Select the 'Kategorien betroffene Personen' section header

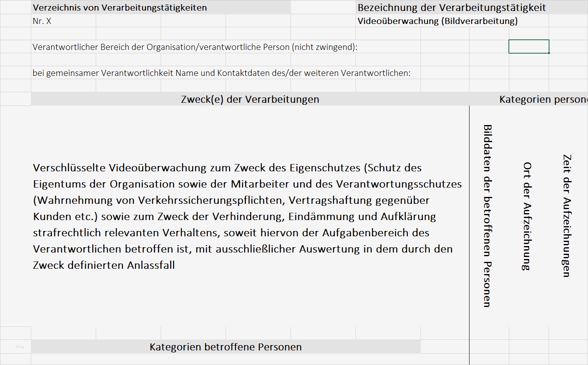226,347
